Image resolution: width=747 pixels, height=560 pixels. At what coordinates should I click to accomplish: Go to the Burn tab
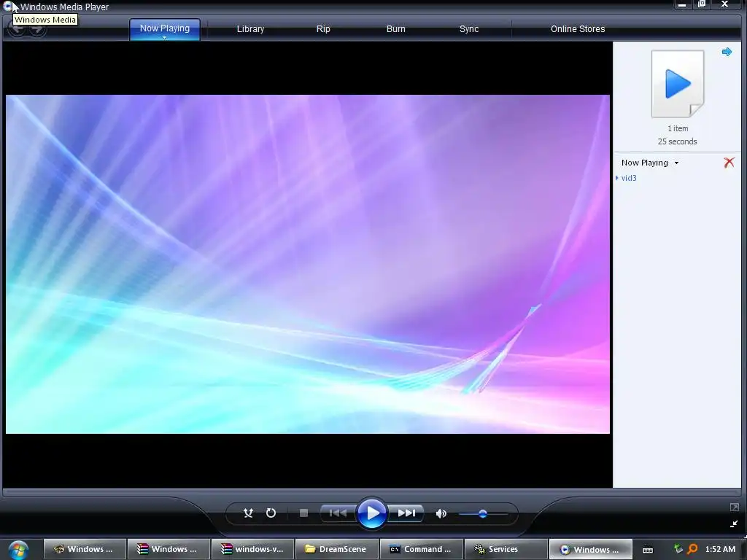coord(396,29)
